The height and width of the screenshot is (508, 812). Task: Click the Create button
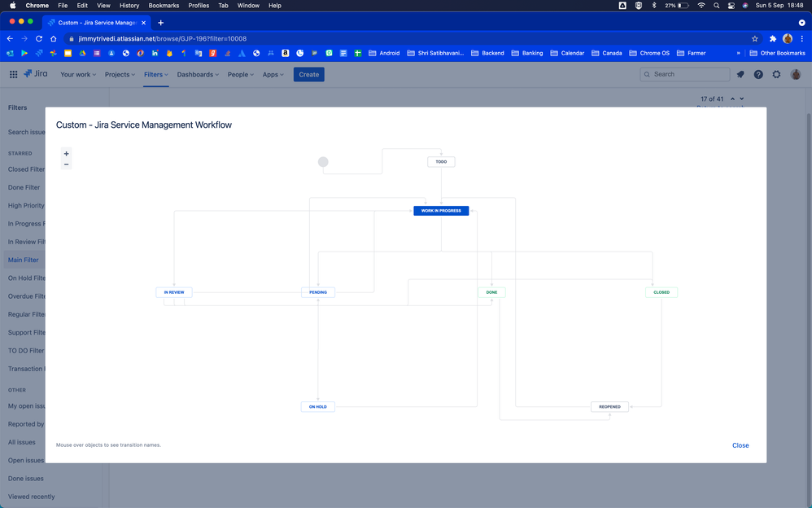pyautogui.click(x=308, y=73)
